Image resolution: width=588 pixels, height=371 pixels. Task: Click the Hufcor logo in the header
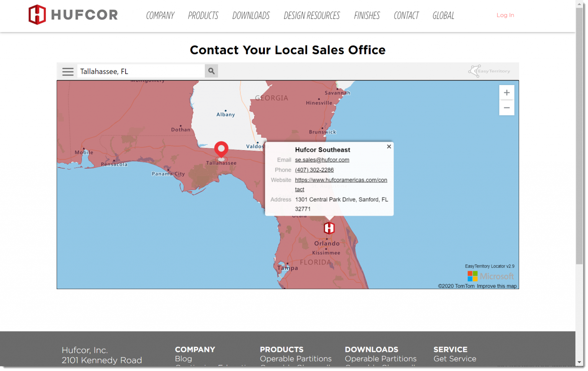pyautogui.click(x=73, y=14)
